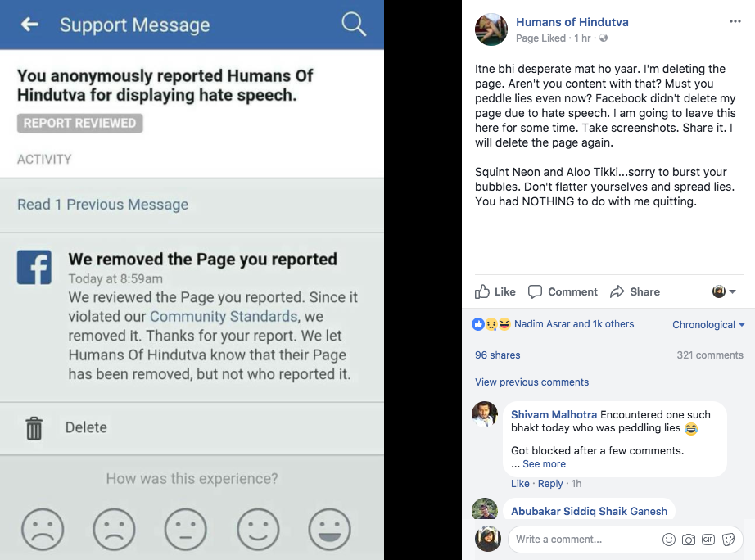
Task: Select the very sad face rating
Action: tap(43, 529)
